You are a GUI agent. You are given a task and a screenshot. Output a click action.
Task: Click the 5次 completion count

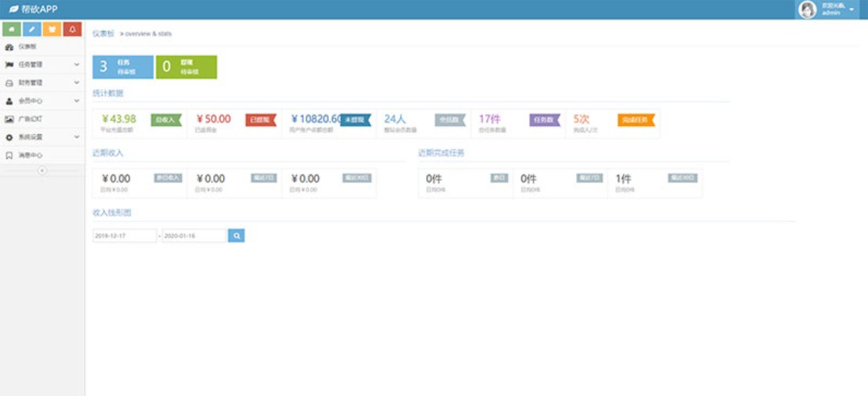click(x=582, y=119)
